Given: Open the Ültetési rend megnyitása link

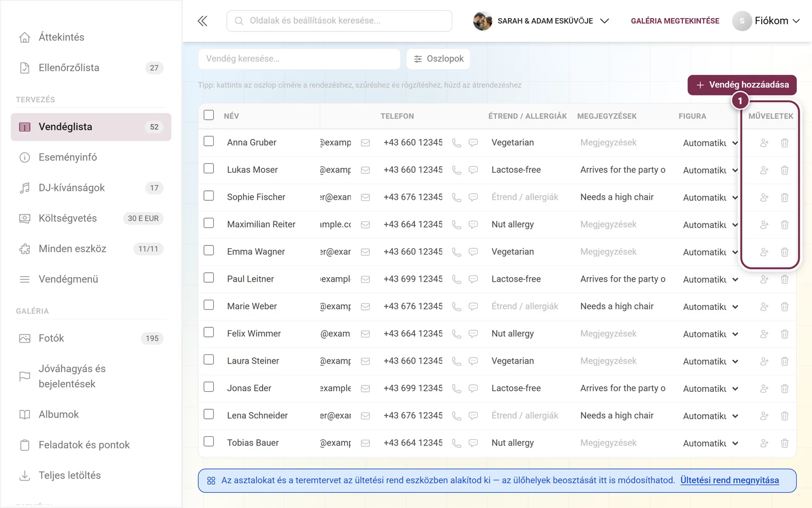Looking at the screenshot, I should click(x=730, y=480).
